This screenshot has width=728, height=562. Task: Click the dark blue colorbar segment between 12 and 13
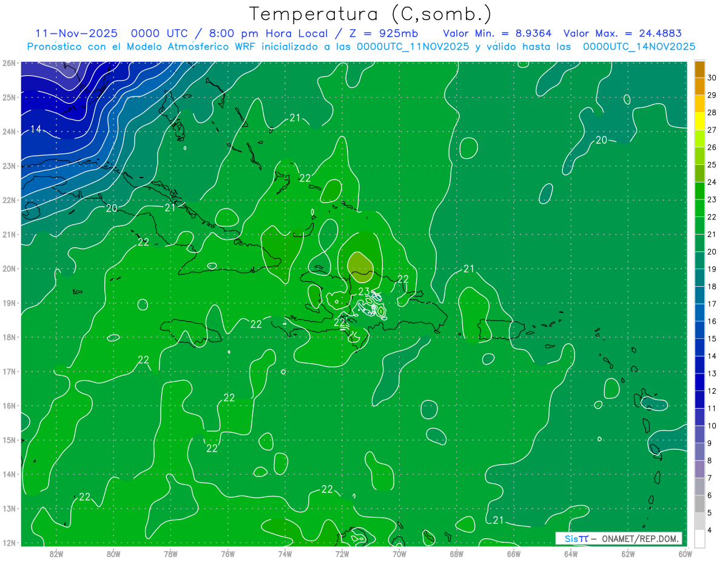click(699, 382)
